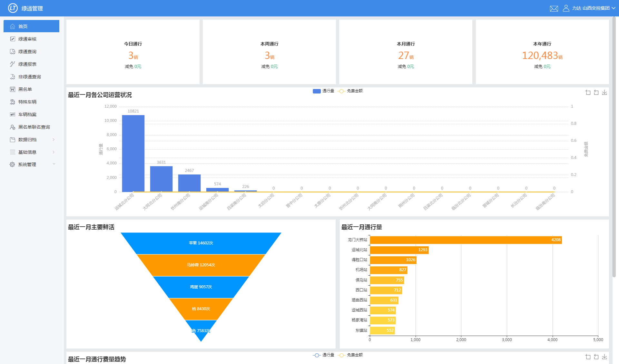Click the 最近一月通行量 chart title
619x364 pixels.
pyautogui.click(x=362, y=227)
